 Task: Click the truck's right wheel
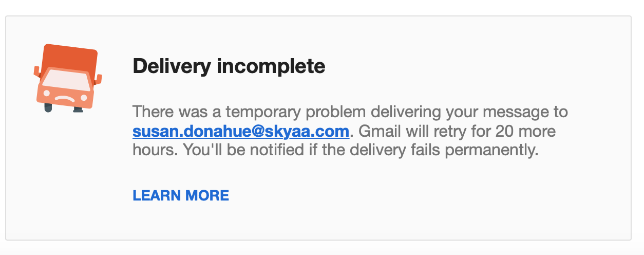tap(78, 110)
